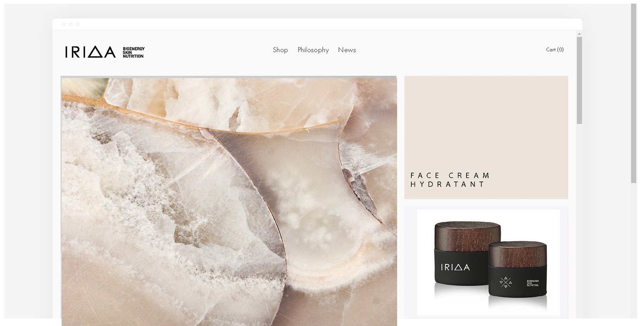This screenshot has height=326, width=644.
Task: Go to the Philosophy page
Action: [313, 50]
